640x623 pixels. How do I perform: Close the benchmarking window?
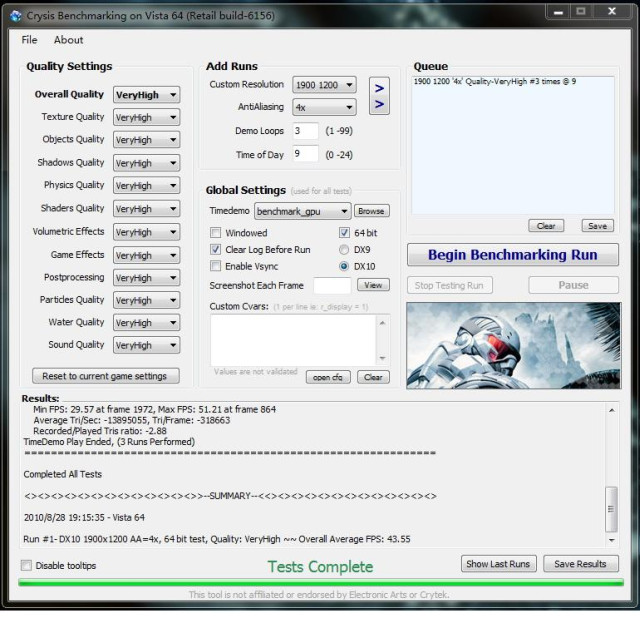[612, 12]
